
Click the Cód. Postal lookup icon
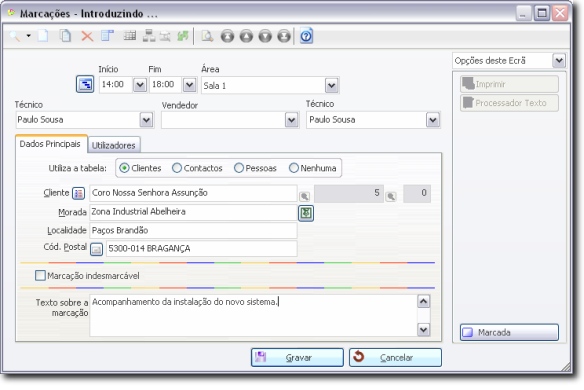[96, 249]
